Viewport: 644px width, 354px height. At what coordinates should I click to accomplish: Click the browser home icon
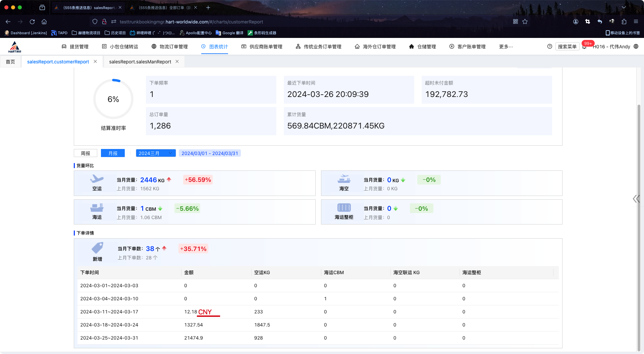point(44,22)
